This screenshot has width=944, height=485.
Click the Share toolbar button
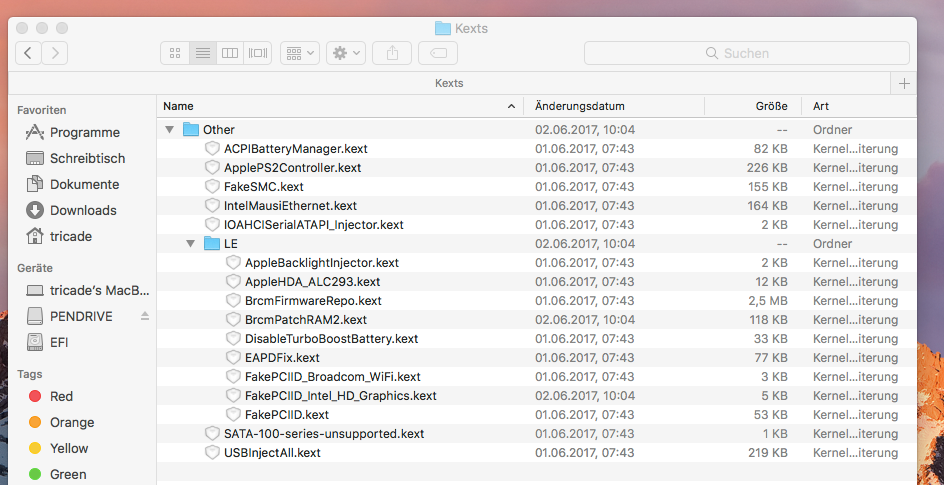pyautogui.click(x=392, y=53)
